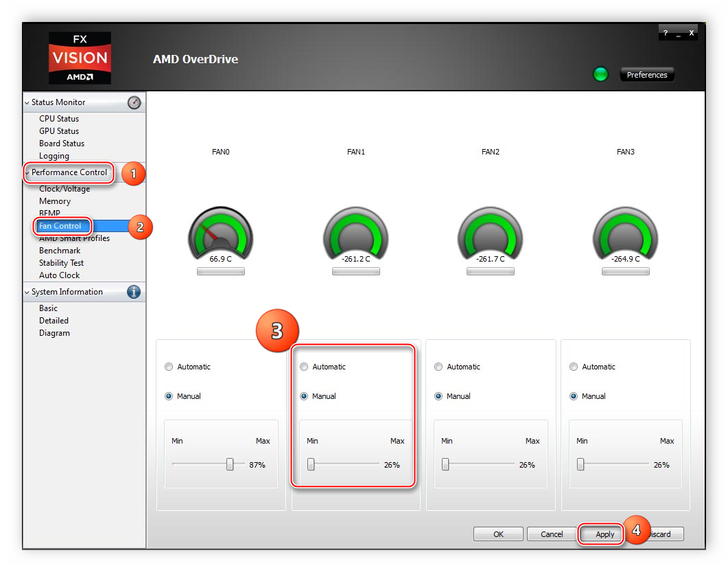The width and height of the screenshot is (728, 572).
Task: Open the Preferences button
Action: click(x=646, y=75)
